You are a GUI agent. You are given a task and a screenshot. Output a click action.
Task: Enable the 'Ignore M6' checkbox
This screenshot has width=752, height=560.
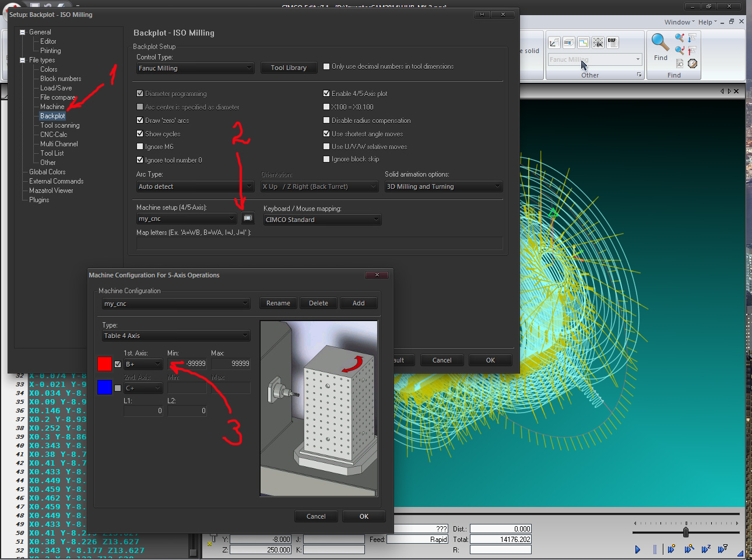[x=140, y=147]
